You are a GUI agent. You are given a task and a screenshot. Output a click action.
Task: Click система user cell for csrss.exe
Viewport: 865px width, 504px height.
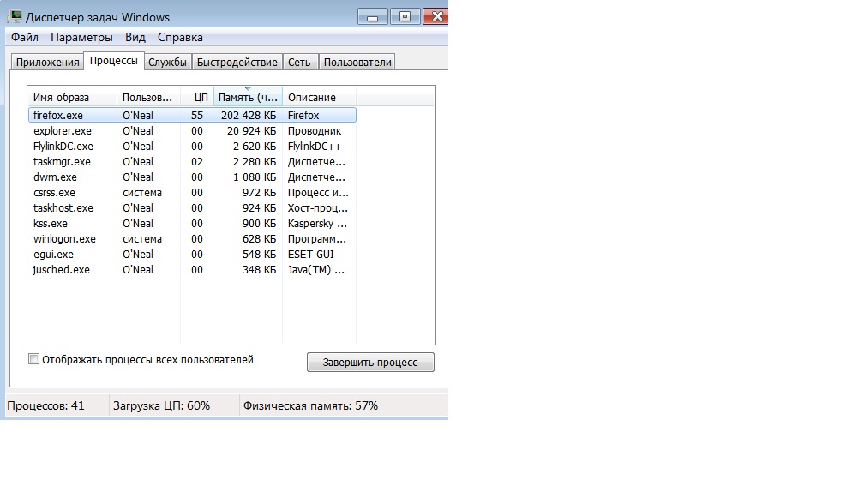142,193
